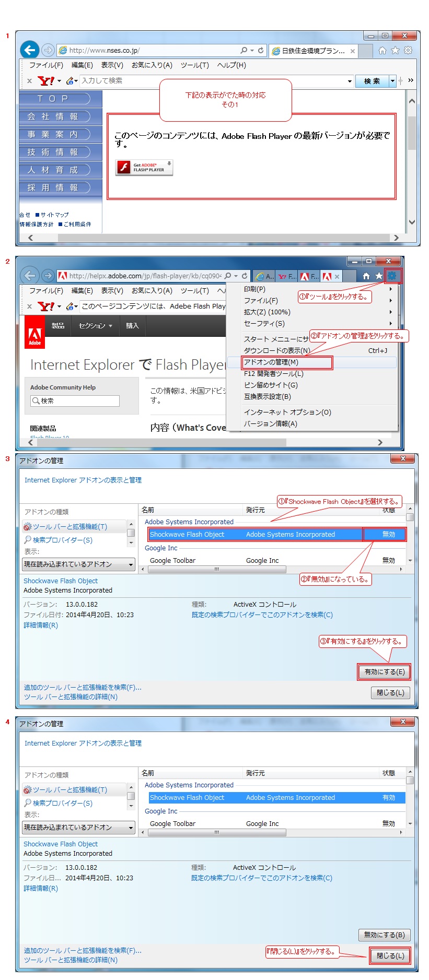Hit the refresh icon in the nses.co.jp address bar
The height and width of the screenshot is (980, 429).
[x=260, y=51]
